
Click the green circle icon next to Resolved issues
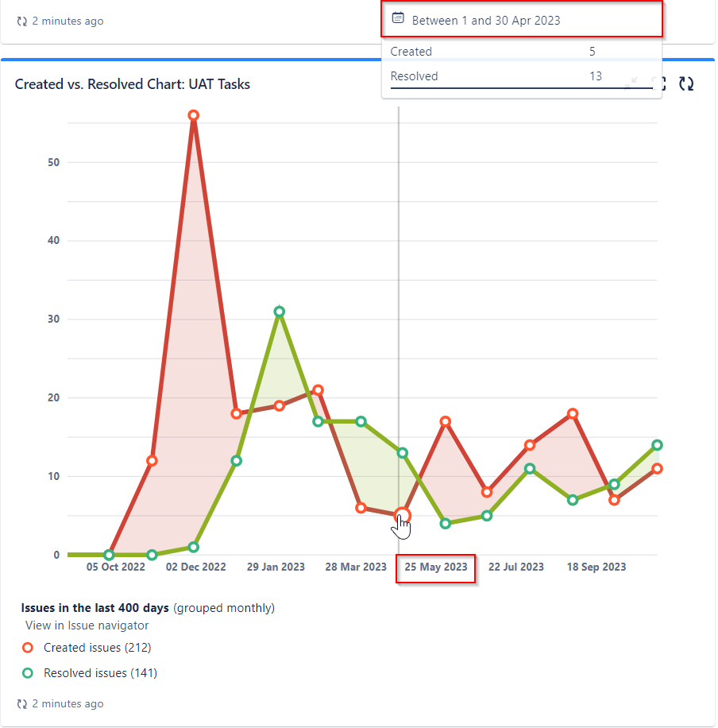tap(28, 672)
